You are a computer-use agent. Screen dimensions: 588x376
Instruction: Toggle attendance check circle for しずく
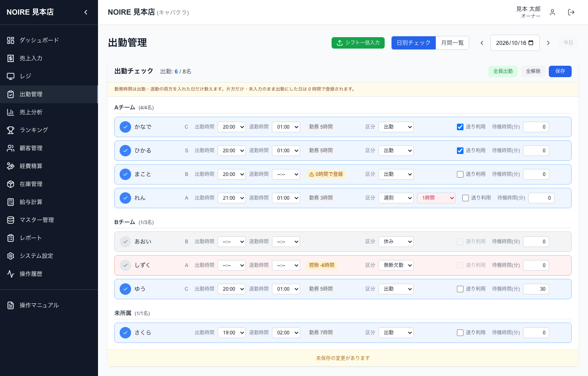pyautogui.click(x=125, y=265)
